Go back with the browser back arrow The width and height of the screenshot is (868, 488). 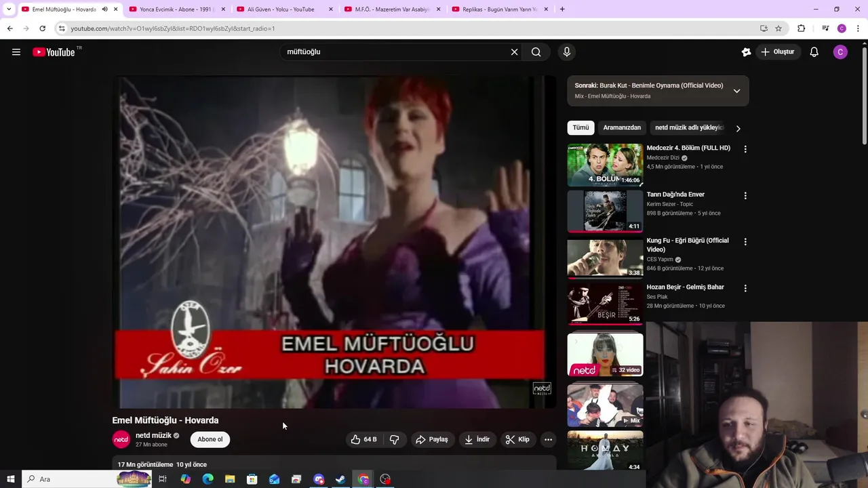9,28
